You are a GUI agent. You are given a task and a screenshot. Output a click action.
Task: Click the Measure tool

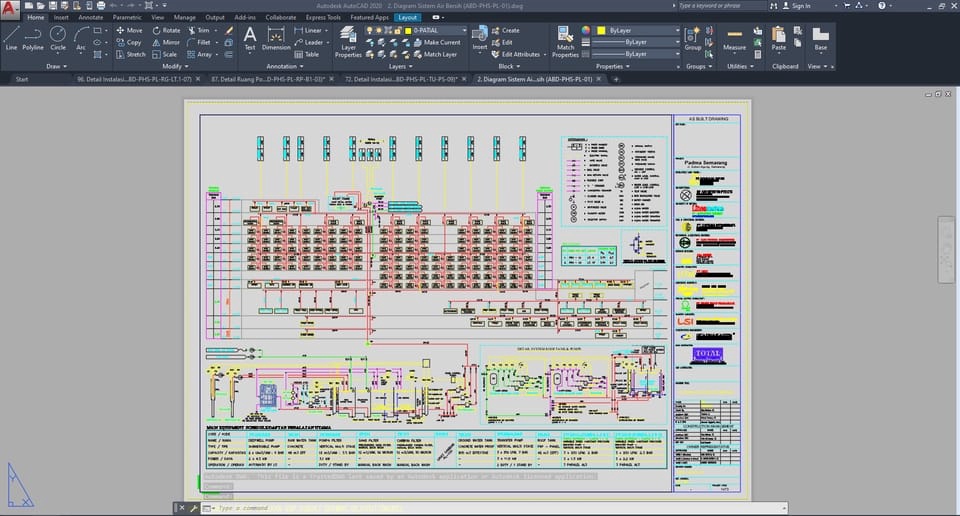[x=734, y=38]
